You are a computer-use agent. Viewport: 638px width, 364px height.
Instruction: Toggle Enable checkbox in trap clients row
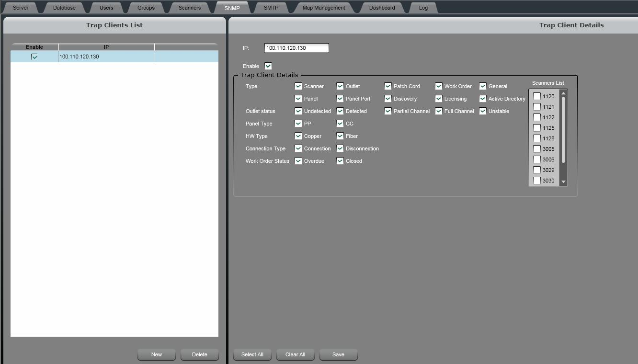point(34,57)
